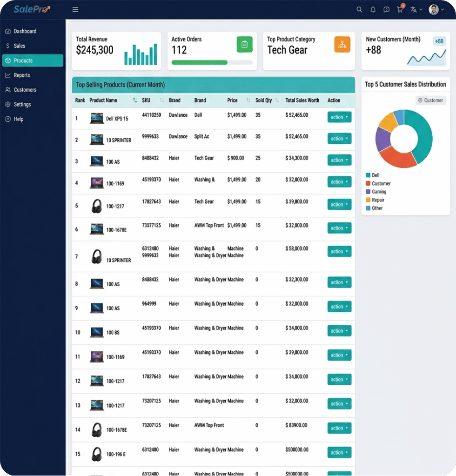Image resolution: width=456 pixels, height=476 pixels.
Task: Click the +68 badge on New Customers
Action: 439,41
